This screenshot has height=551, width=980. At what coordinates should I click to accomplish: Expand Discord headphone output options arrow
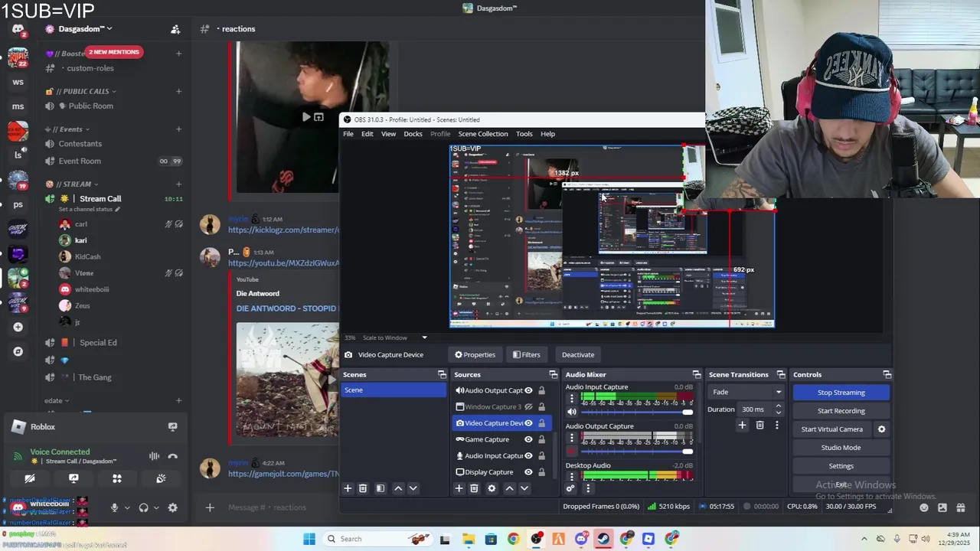point(156,507)
